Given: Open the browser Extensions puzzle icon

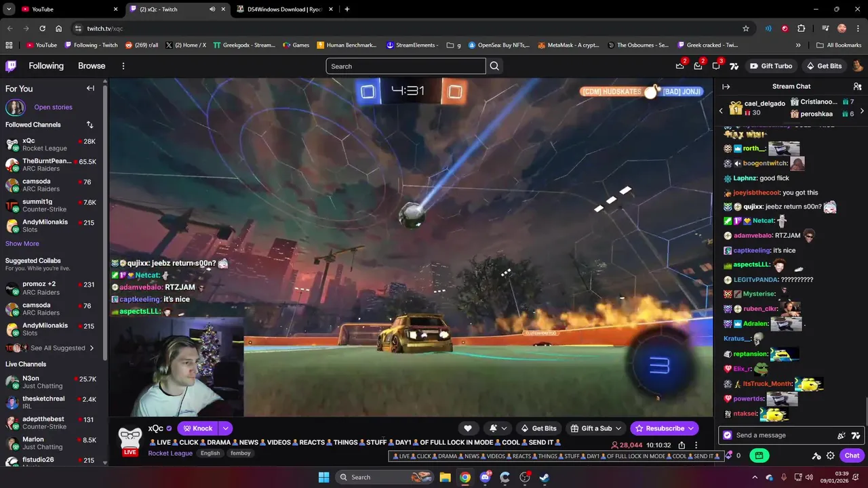Looking at the screenshot, I should pos(802,28).
